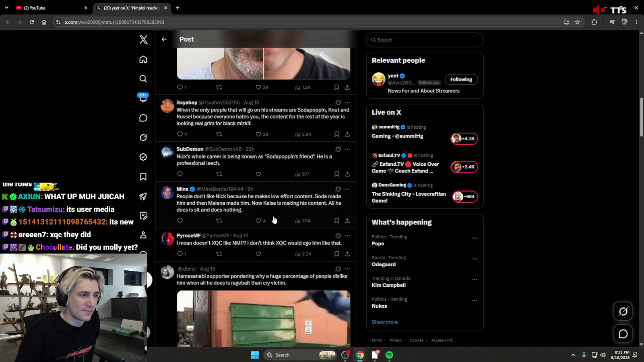
Task: Share itsyaboy's post
Action: pyautogui.click(x=347, y=134)
